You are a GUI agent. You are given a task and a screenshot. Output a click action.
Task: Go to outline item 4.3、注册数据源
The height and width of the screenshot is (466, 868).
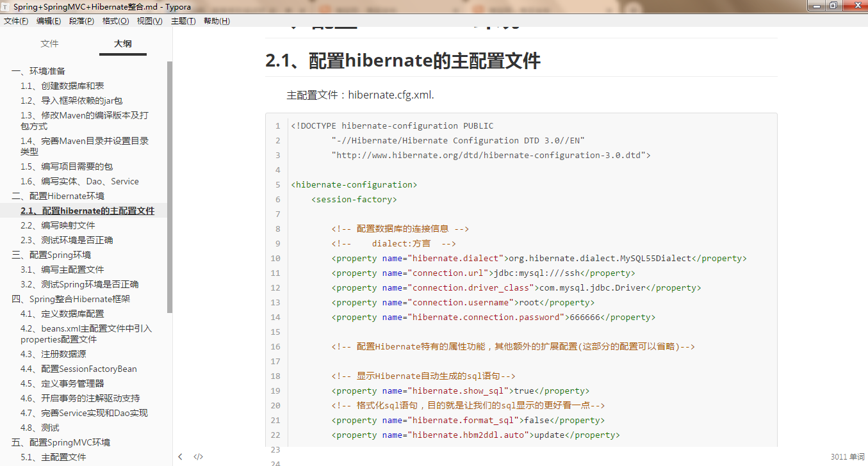53,354
